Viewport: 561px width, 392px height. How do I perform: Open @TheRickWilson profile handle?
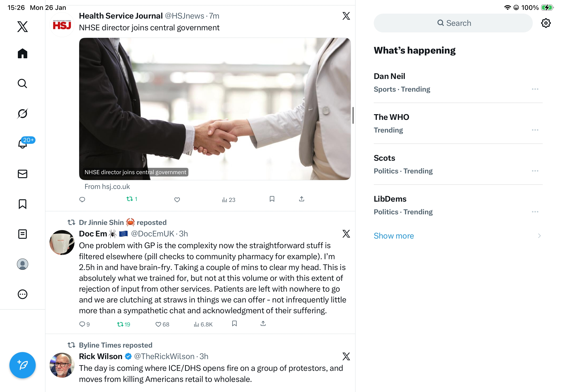click(164, 356)
